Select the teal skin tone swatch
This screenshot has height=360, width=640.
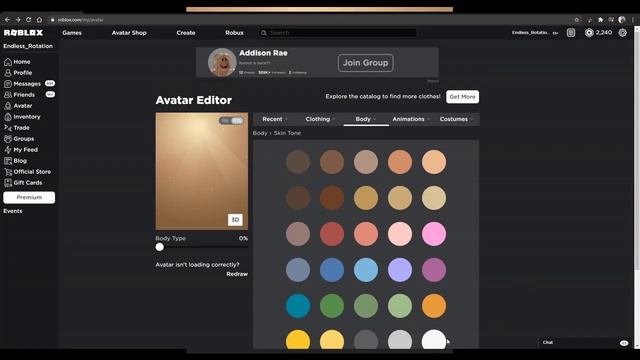pos(298,306)
